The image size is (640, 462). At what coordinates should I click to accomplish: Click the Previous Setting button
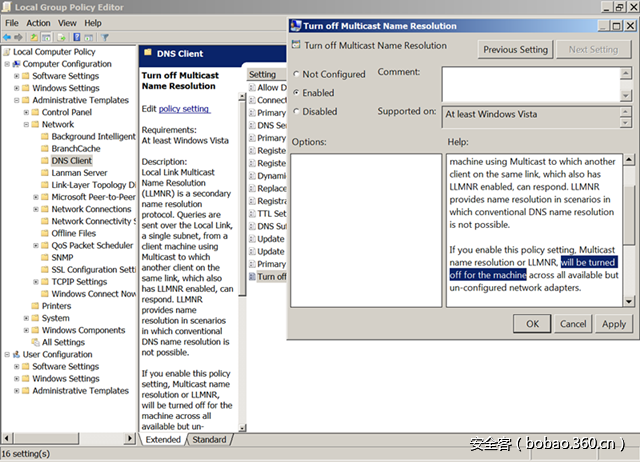point(515,49)
